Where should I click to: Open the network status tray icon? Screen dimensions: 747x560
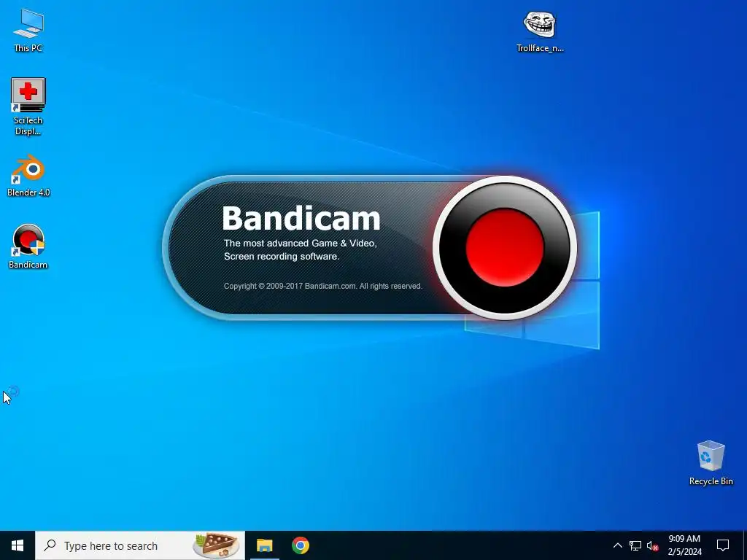point(635,545)
